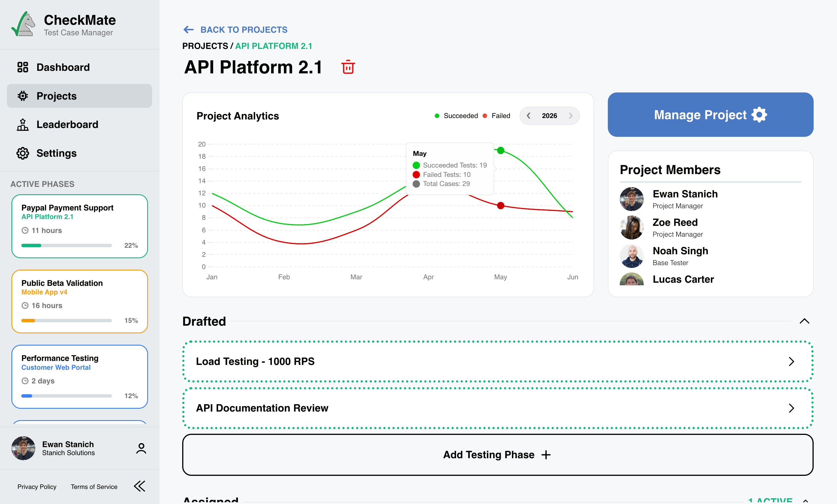Click the clock icon beside 2 days
Image resolution: width=837 pixels, height=504 pixels.
[25, 381]
